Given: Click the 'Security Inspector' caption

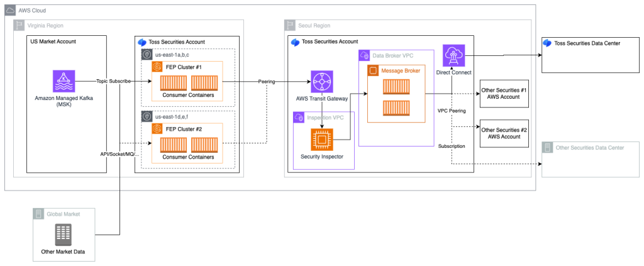Looking at the screenshot, I should pyautogui.click(x=322, y=157).
